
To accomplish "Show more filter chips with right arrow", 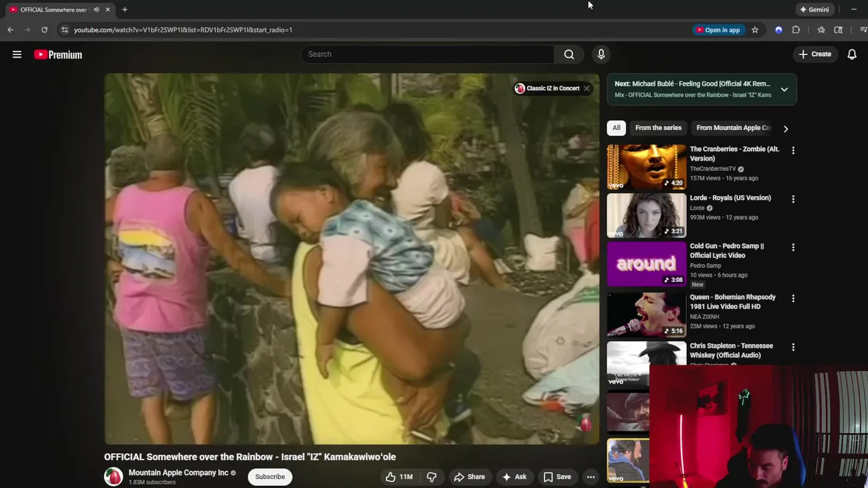I will coord(786,128).
